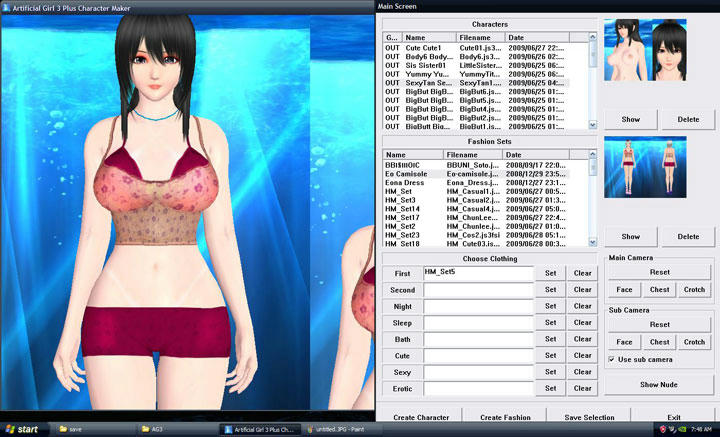This screenshot has height=437, width=720.
Task: Click the fashion set preview thumbnail
Action: 645,167
